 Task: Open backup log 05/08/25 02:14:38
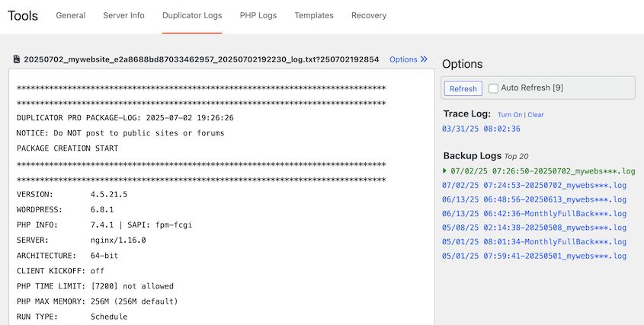pos(534,228)
